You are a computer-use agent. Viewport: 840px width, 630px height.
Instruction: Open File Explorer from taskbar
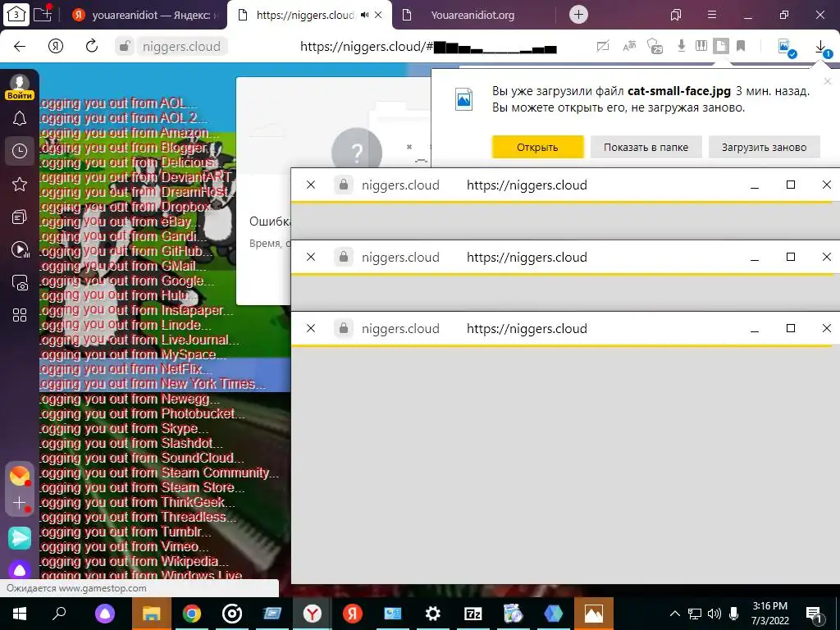coord(152,614)
